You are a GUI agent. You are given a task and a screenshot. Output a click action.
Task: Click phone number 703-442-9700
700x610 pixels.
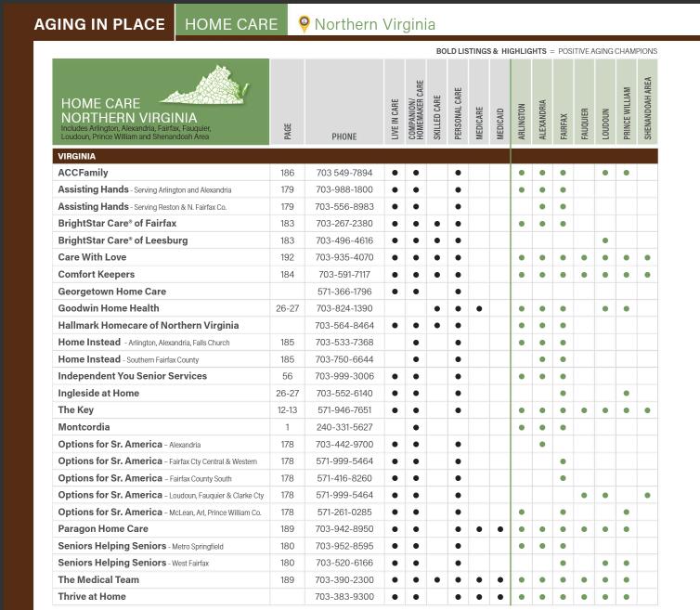344,445
